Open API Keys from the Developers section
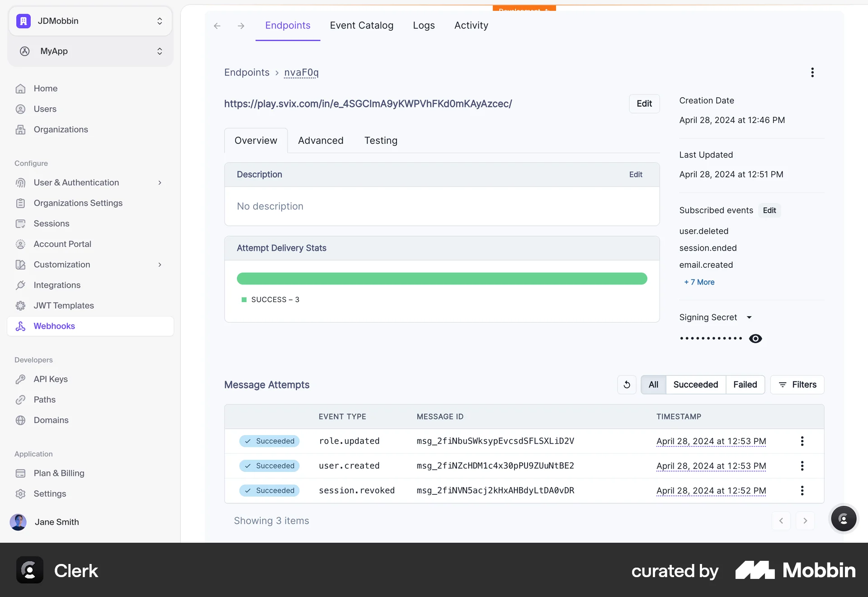Image resolution: width=868 pixels, height=597 pixels. tap(50, 379)
